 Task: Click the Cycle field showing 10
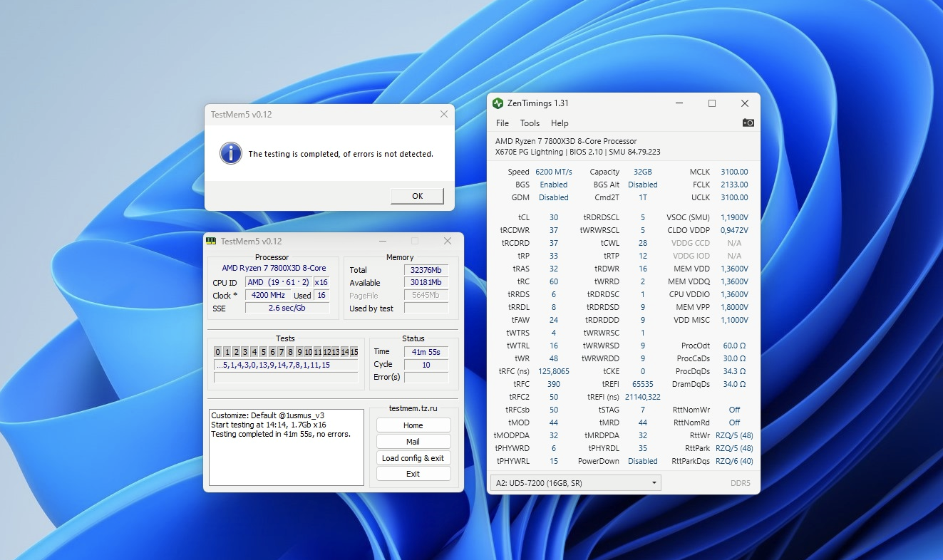(426, 365)
